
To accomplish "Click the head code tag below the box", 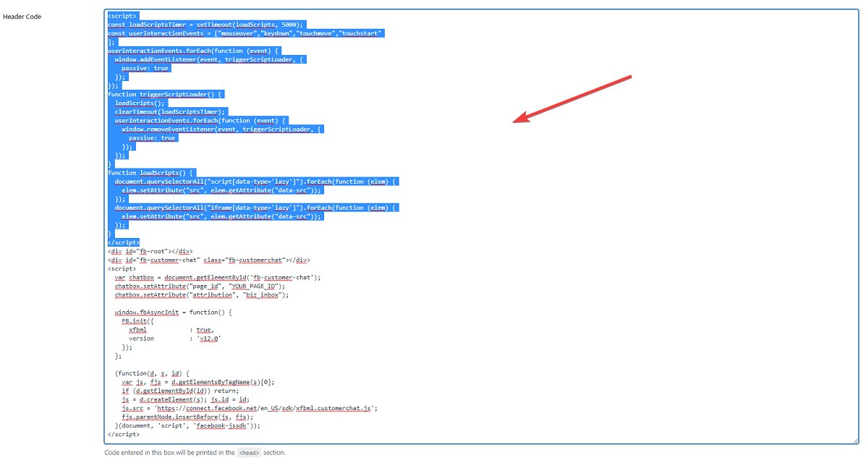I will pos(249,452).
